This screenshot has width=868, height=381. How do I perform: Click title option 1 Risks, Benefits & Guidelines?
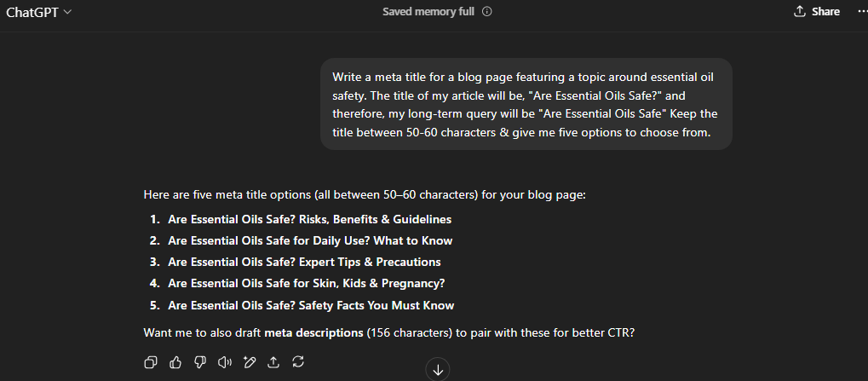(x=309, y=219)
